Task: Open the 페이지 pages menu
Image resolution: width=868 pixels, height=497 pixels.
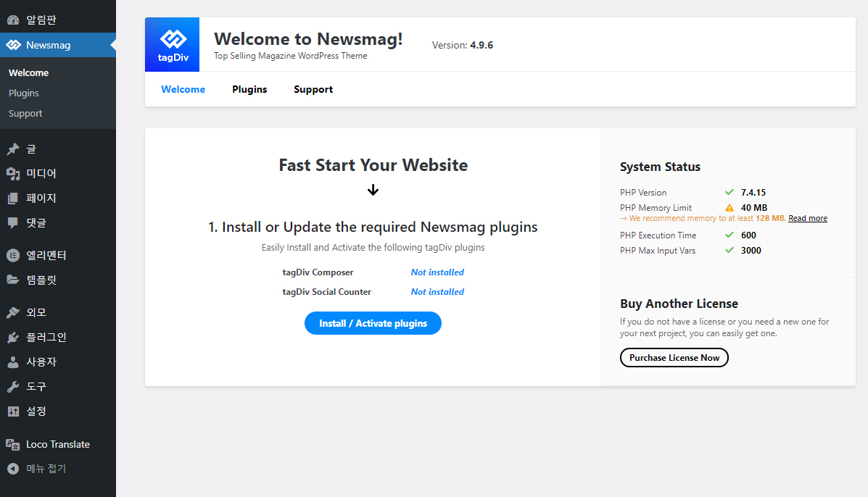Action: (58, 199)
